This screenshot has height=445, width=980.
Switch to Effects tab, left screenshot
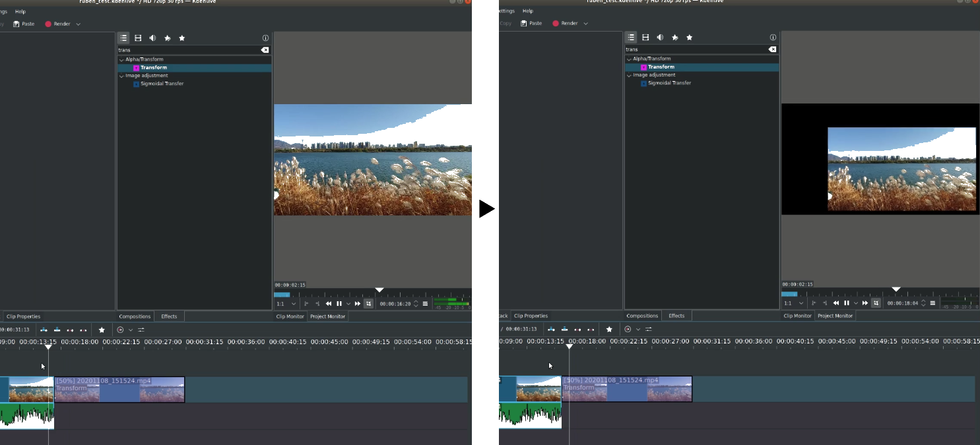pyautogui.click(x=170, y=316)
